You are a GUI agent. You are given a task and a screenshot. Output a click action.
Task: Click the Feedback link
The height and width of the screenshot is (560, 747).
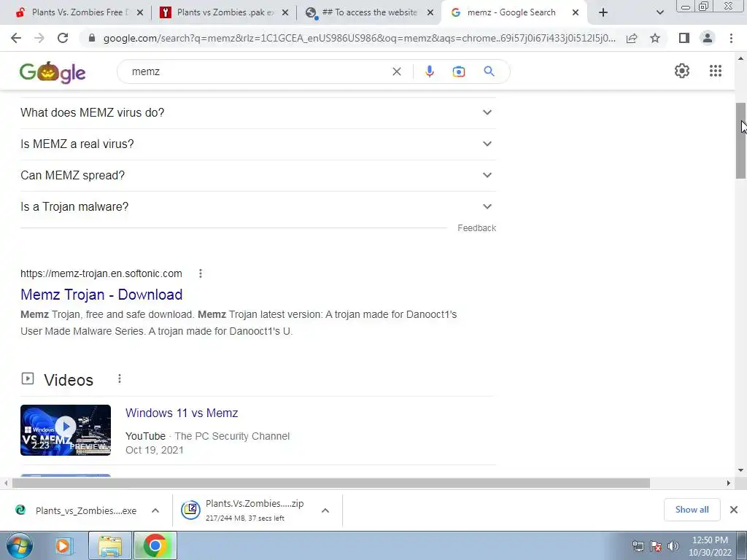476,228
